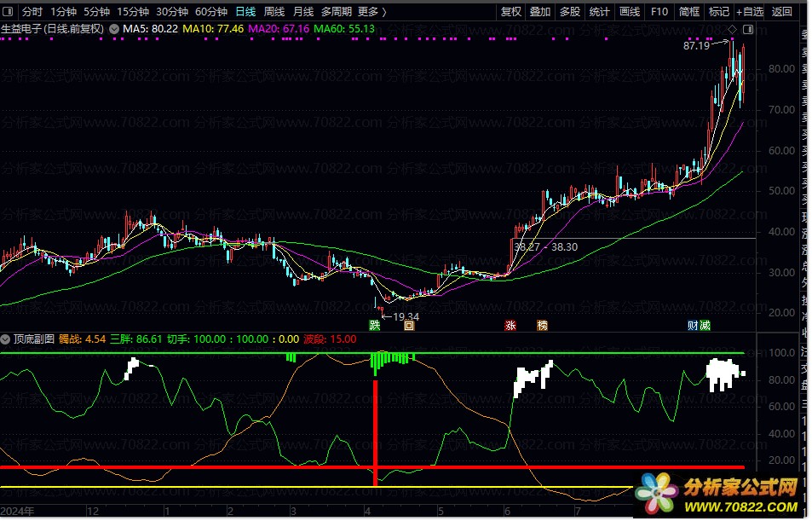The image size is (812, 521).
Task: Click the 2024年 date axis label
Action: (x=18, y=512)
